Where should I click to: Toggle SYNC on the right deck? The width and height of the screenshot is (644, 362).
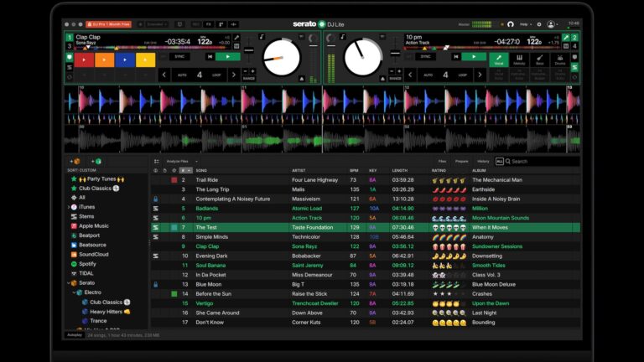pos(426,57)
